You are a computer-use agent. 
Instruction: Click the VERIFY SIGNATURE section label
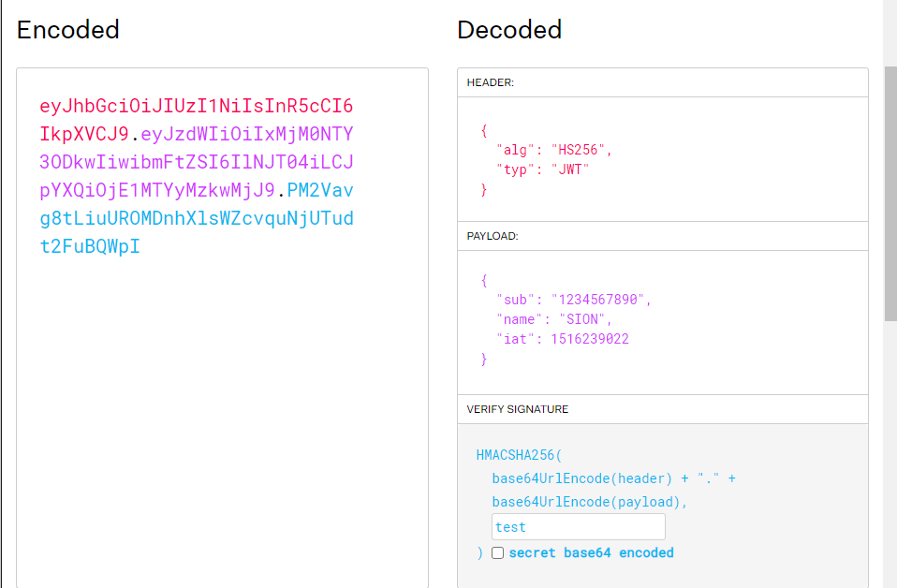point(518,409)
